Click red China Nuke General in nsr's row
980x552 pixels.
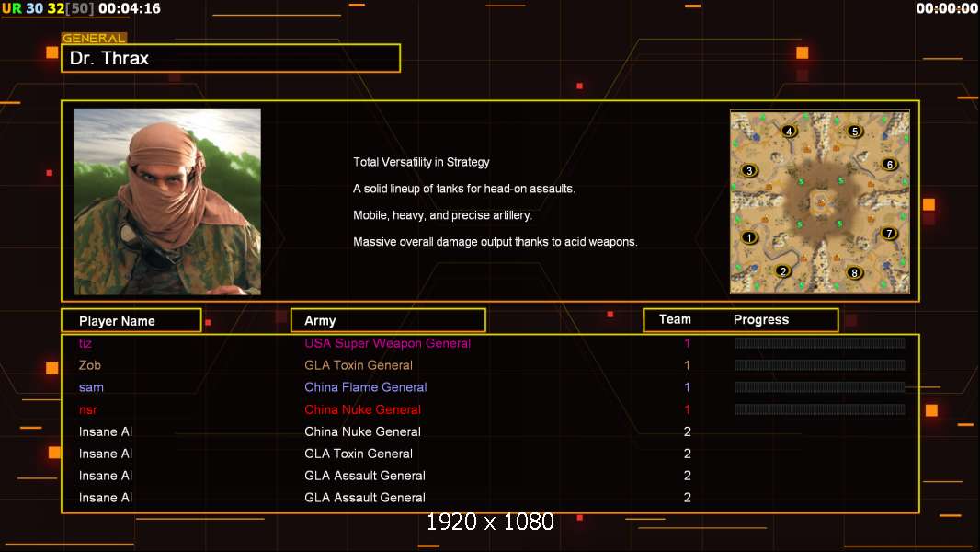362,410
